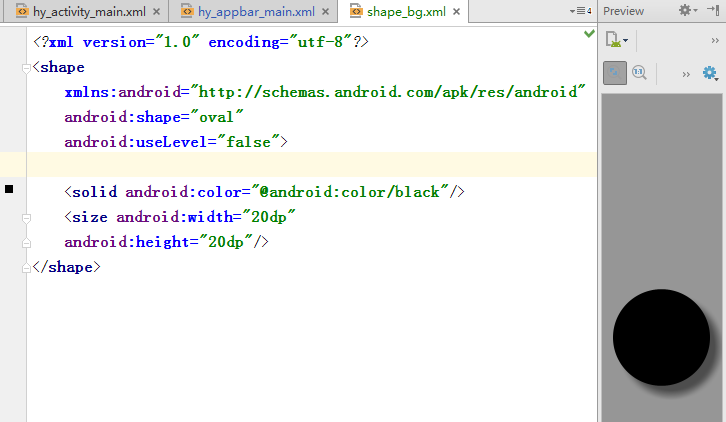
Task: Click the Preview panel title
Action: [623, 11]
